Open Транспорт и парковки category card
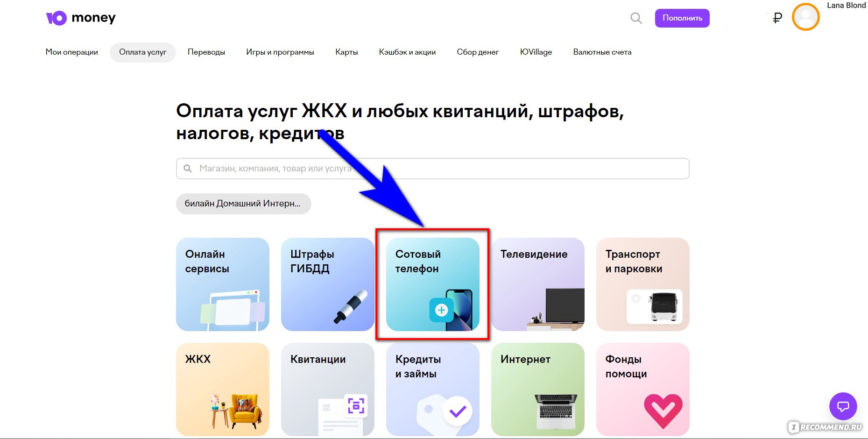Viewport: 868px width, 439px height. [643, 284]
